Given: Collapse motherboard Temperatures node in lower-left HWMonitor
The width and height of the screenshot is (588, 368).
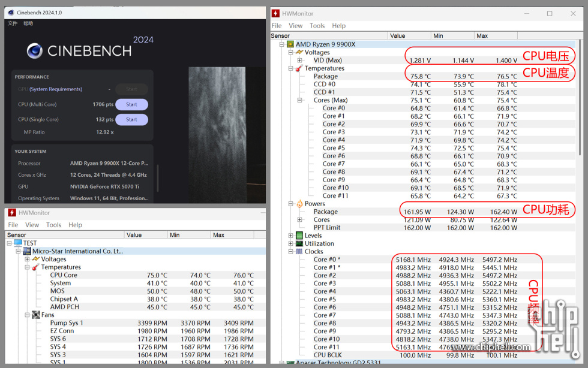Looking at the screenshot, I should tap(27, 267).
